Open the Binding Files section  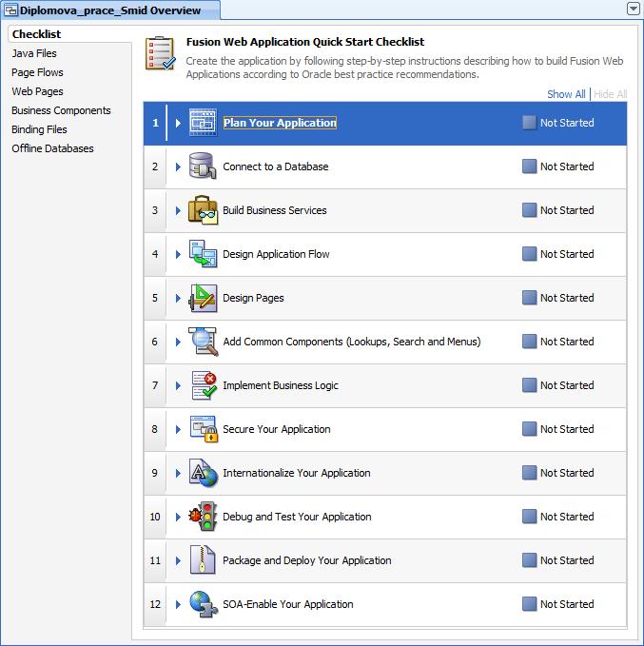click(x=39, y=129)
